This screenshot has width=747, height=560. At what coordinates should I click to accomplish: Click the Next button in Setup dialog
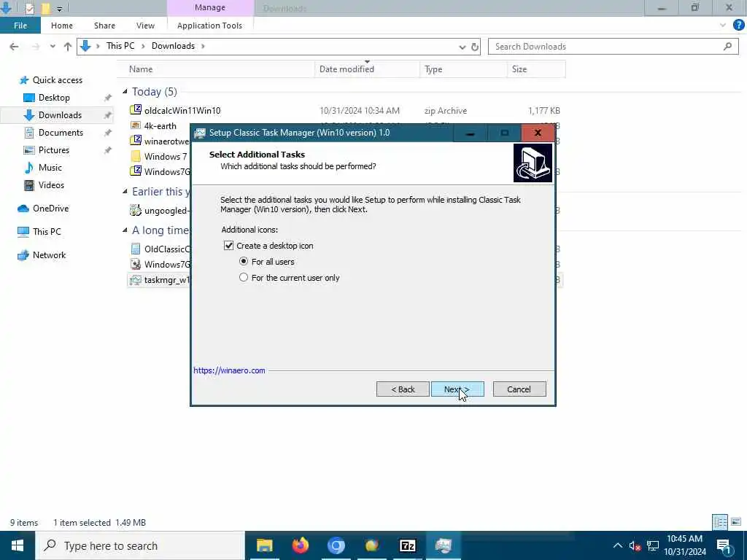[x=457, y=389]
